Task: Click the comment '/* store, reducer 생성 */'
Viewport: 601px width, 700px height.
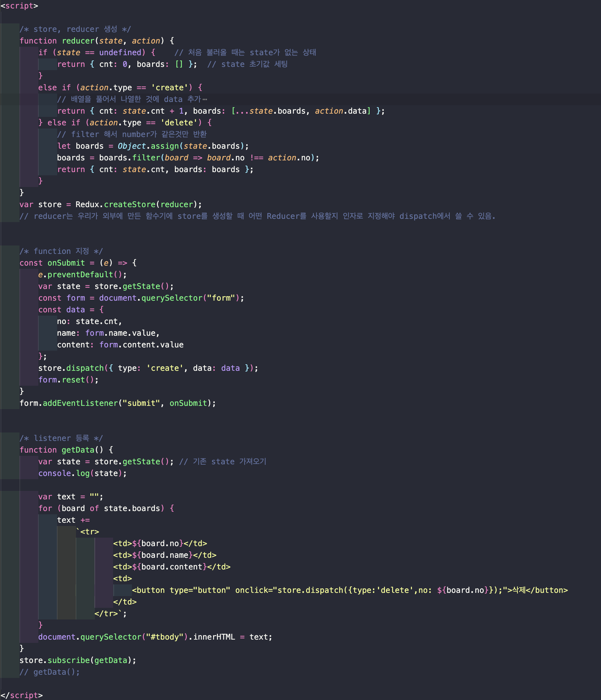Action: click(75, 29)
